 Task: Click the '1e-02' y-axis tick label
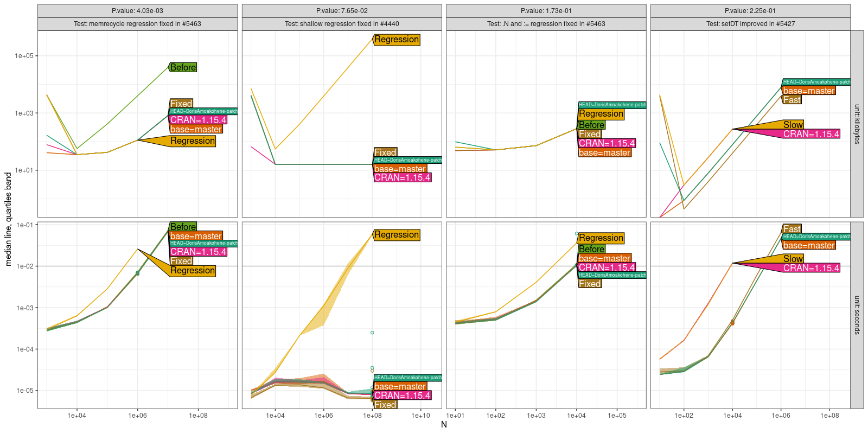coord(25,266)
